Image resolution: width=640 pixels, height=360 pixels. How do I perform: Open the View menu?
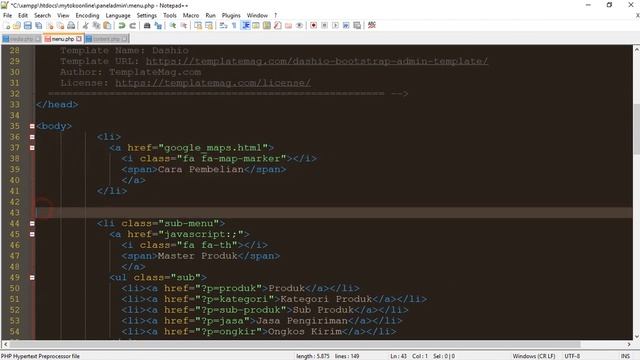click(63, 16)
